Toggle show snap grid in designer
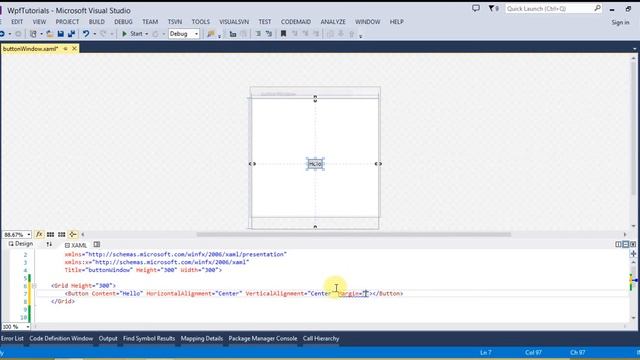 [x=50, y=234]
